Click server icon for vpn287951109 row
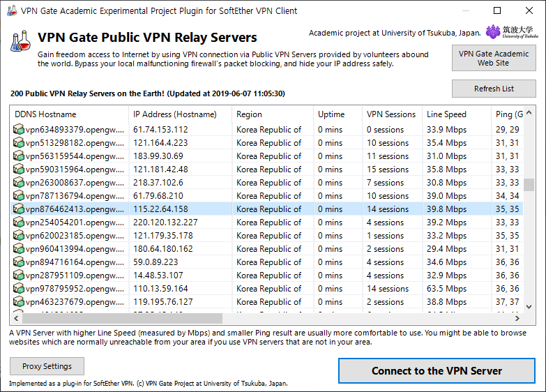 18,276
